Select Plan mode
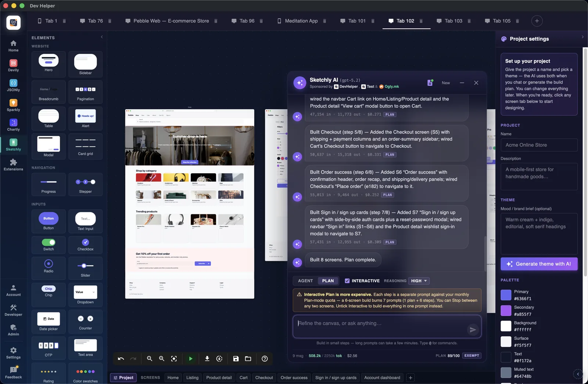The height and width of the screenshot is (384, 588). click(328, 281)
